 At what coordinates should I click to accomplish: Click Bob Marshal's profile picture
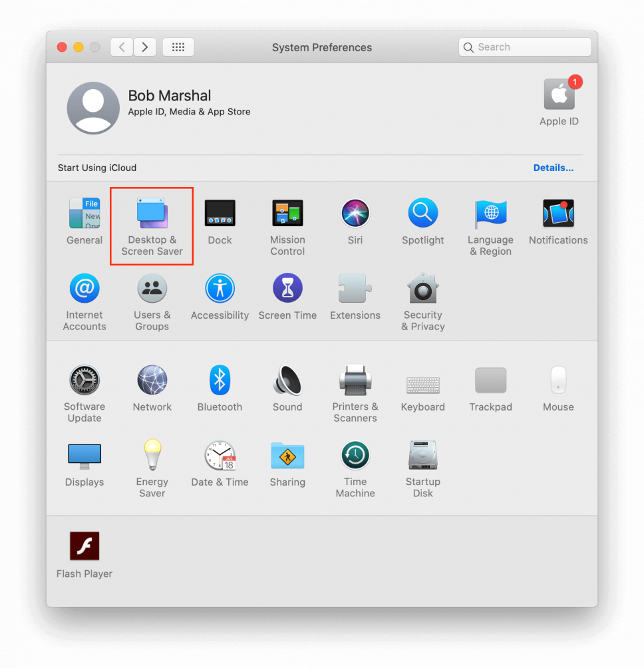(x=93, y=108)
